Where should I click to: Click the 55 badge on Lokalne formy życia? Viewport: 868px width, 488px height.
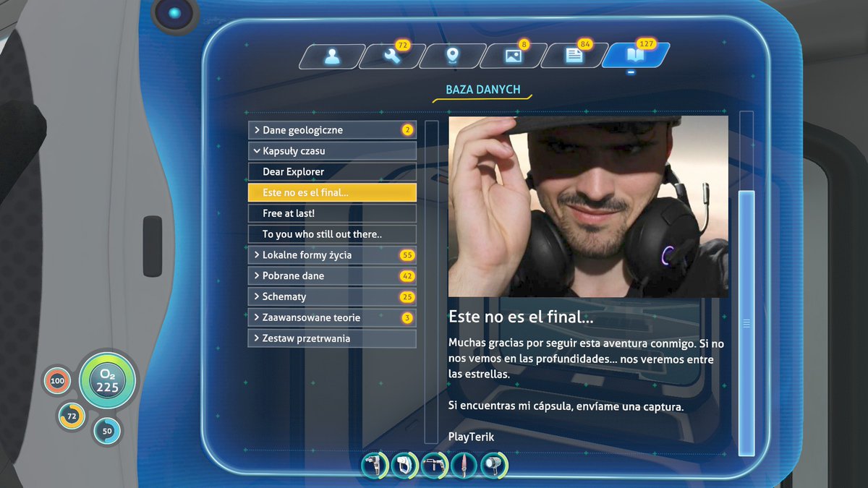[x=407, y=255]
